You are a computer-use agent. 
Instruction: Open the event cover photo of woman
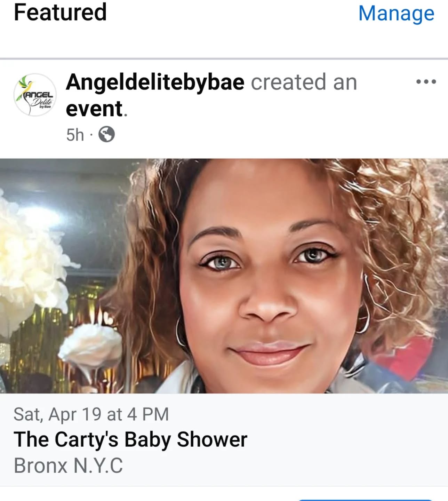(224, 276)
